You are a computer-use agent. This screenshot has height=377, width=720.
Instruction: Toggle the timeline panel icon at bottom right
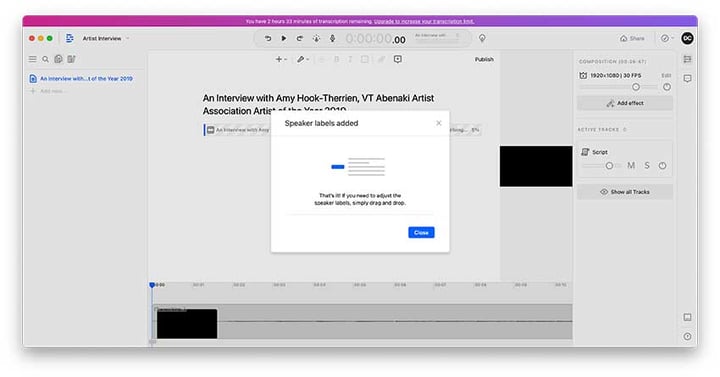point(687,317)
